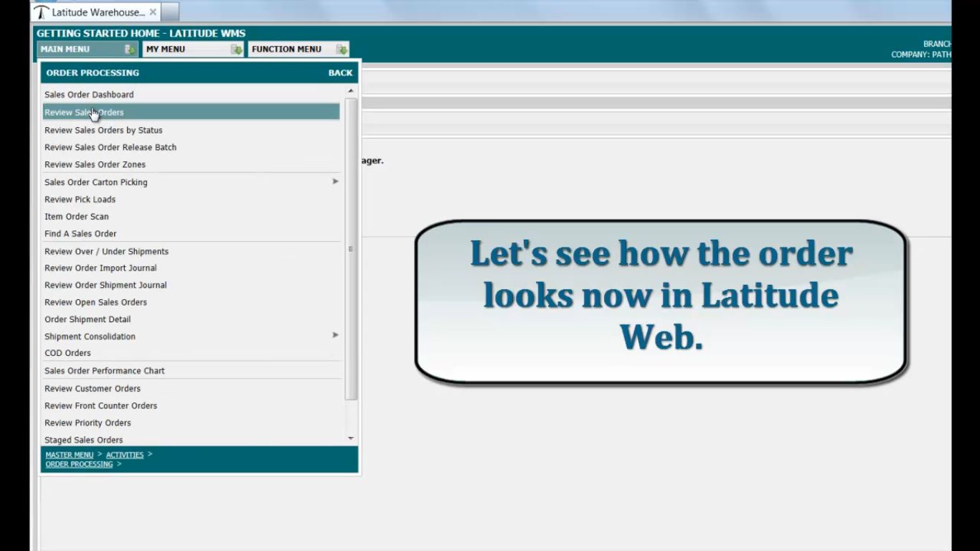
Task: Click the My Menu dropdown icon
Action: (x=236, y=50)
